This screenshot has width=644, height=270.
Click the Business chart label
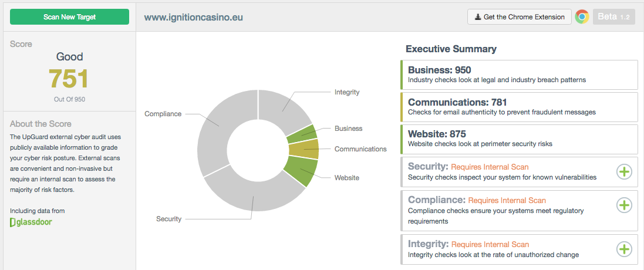[x=348, y=129]
